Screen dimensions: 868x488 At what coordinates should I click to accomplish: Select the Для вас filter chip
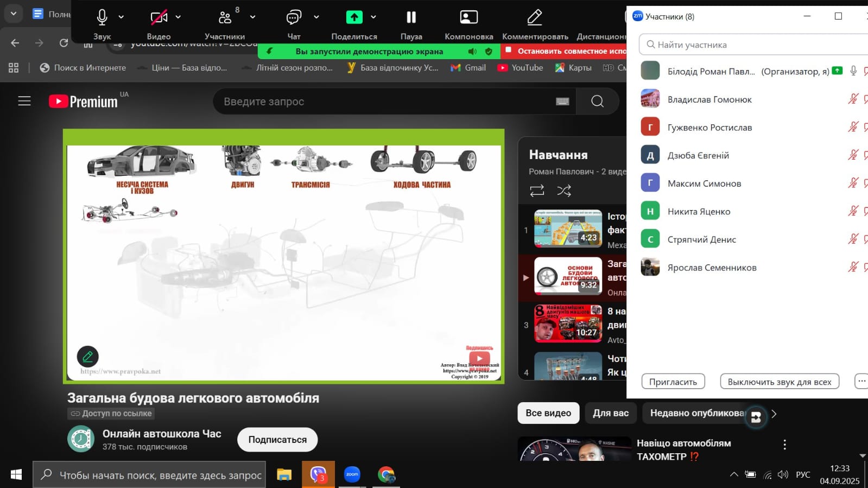611,413
